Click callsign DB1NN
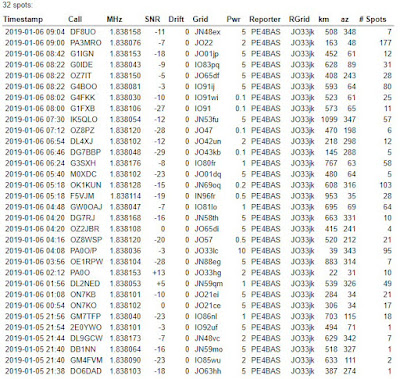 click(x=83, y=349)
